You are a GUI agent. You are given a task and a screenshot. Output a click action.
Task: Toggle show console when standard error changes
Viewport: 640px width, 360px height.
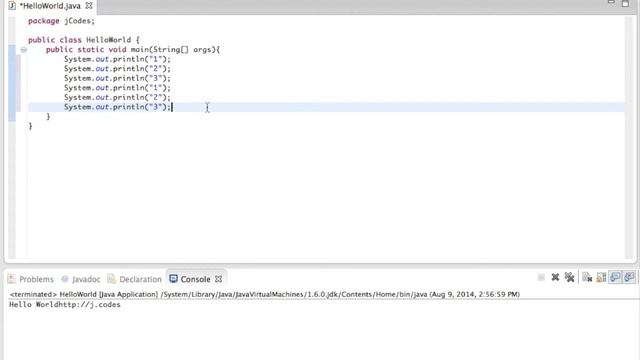629,278
